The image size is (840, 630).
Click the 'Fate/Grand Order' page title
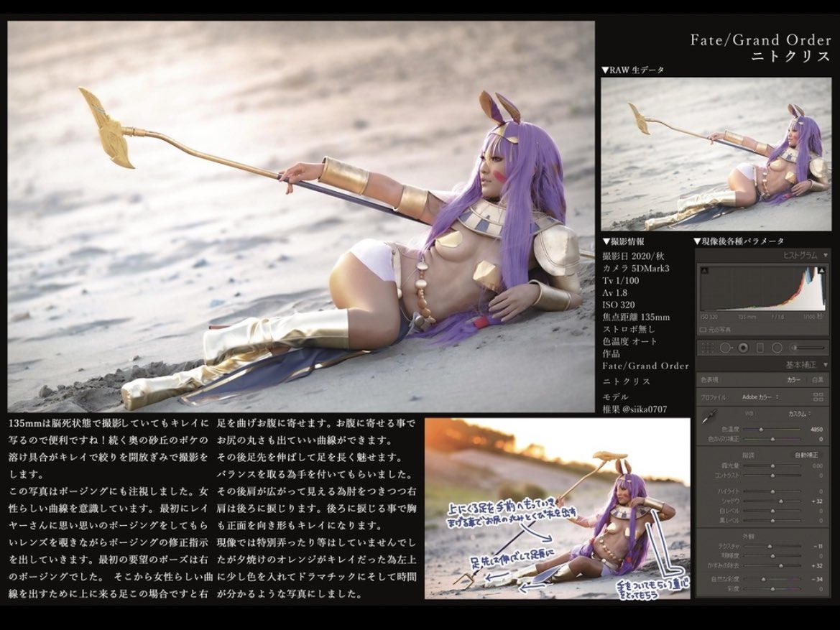[760, 40]
